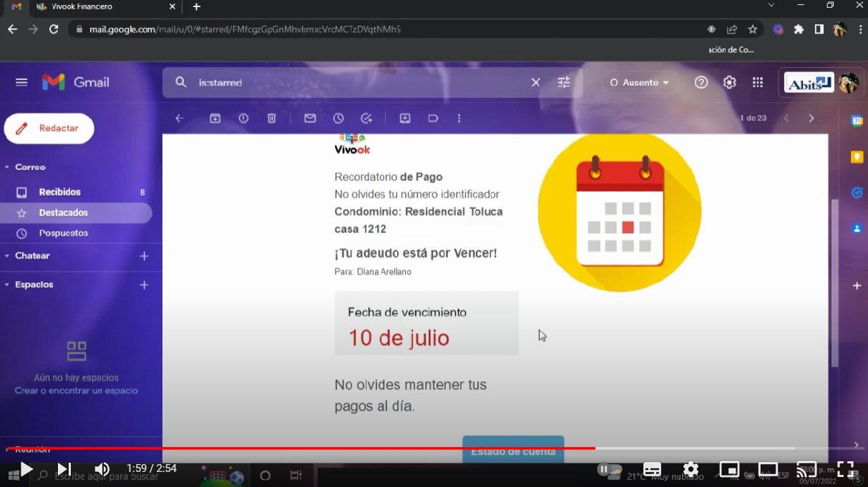The image size is (868, 487).
Task: Start a new chat with plus icon
Action: [144, 256]
